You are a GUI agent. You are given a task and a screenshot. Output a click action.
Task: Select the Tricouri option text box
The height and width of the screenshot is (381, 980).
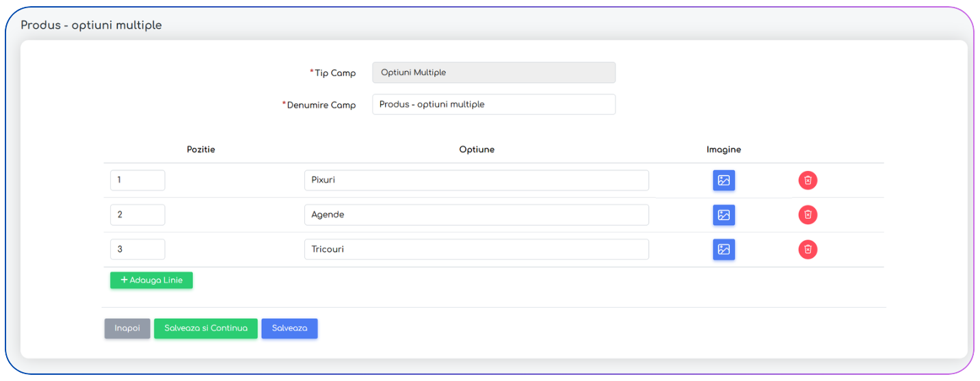[476, 249]
